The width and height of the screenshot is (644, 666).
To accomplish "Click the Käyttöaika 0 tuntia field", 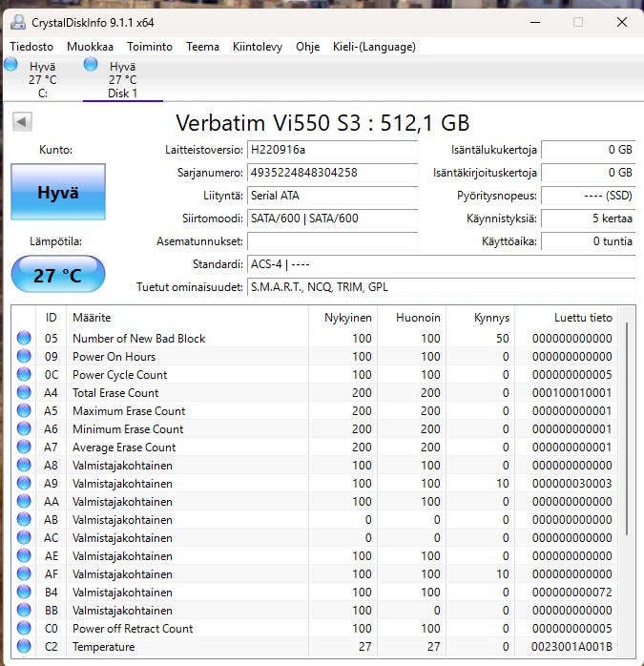I will click(588, 241).
